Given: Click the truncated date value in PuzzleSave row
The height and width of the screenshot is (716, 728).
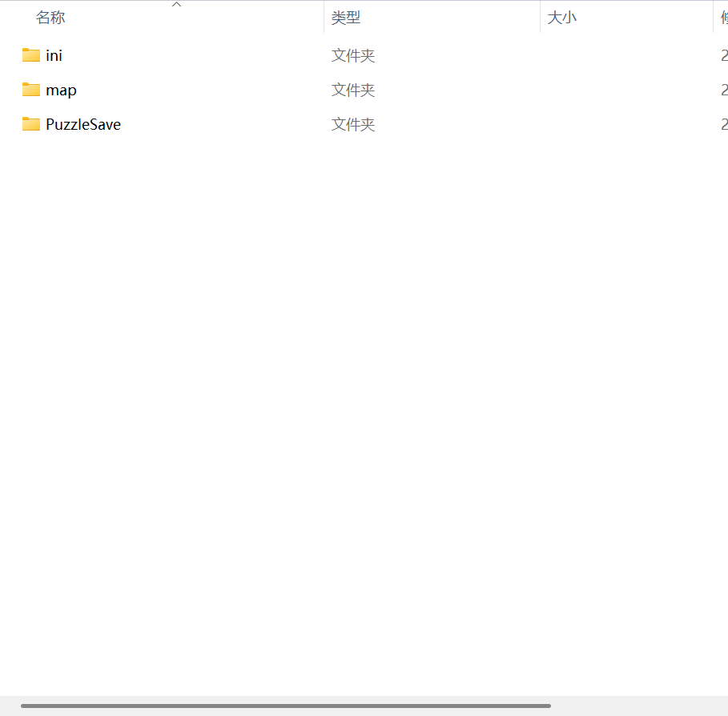Looking at the screenshot, I should pos(723,124).
